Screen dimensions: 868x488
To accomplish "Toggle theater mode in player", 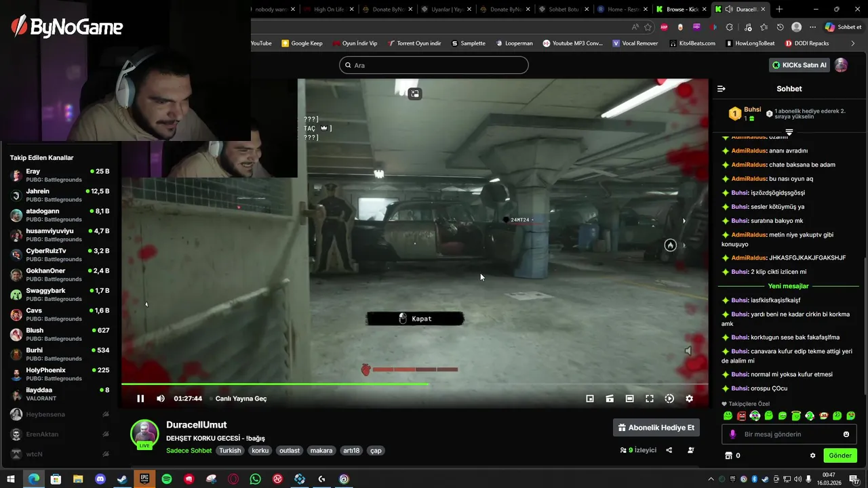I will [x=630, y=399].
